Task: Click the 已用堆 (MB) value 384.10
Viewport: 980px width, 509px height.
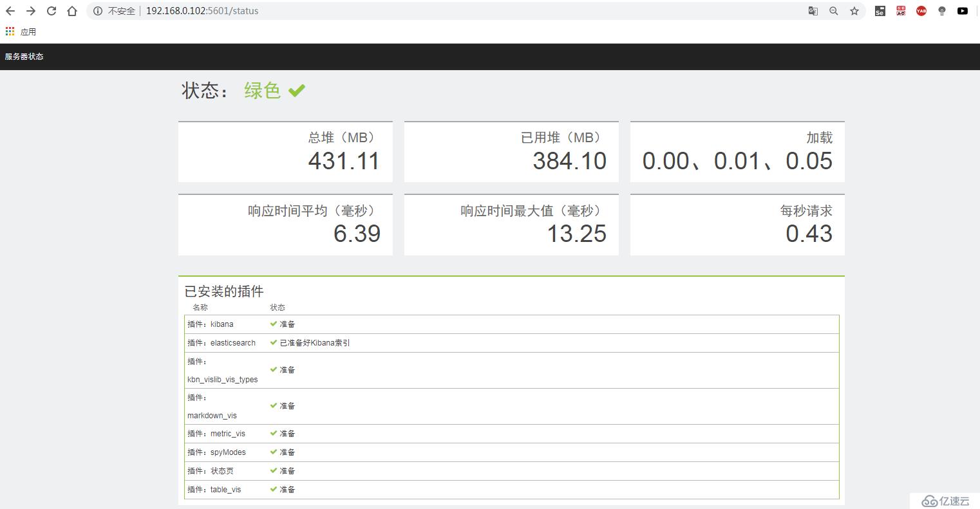Action: point(570,161)
